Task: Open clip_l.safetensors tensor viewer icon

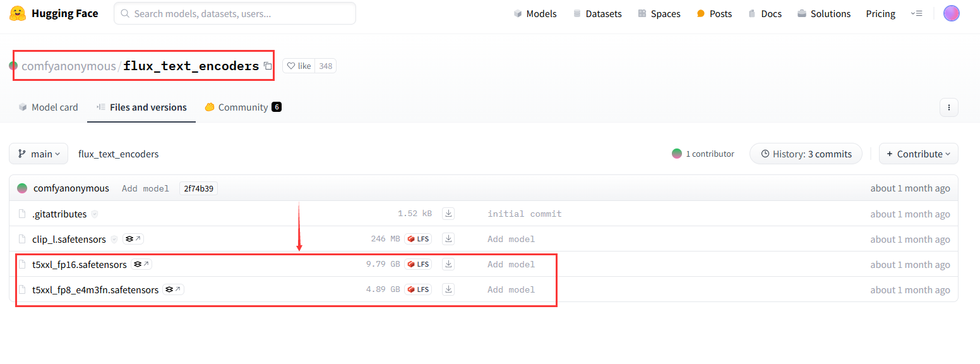Action: (133, 239)
